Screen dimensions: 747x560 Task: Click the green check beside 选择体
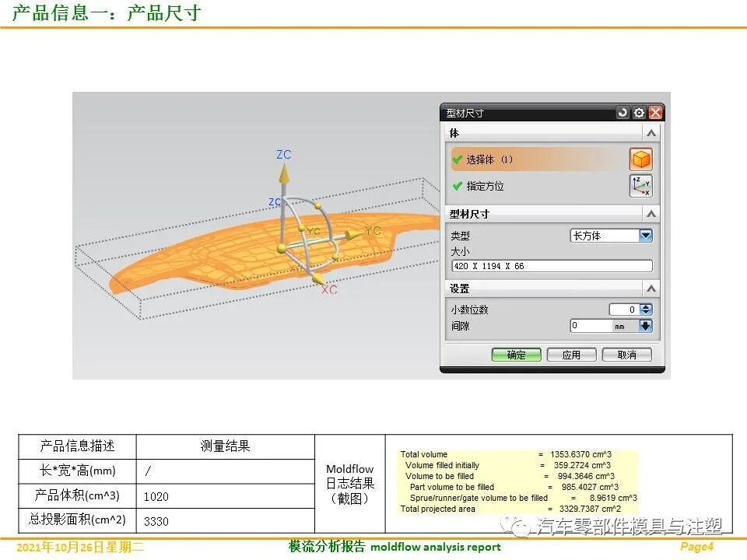pos(456,158)
